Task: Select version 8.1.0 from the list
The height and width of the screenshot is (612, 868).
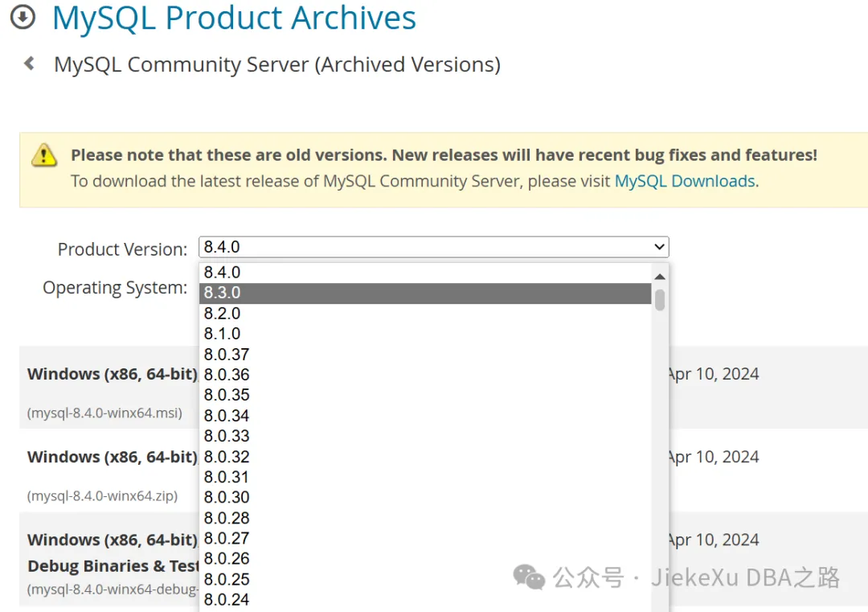Action: point(222,334)
